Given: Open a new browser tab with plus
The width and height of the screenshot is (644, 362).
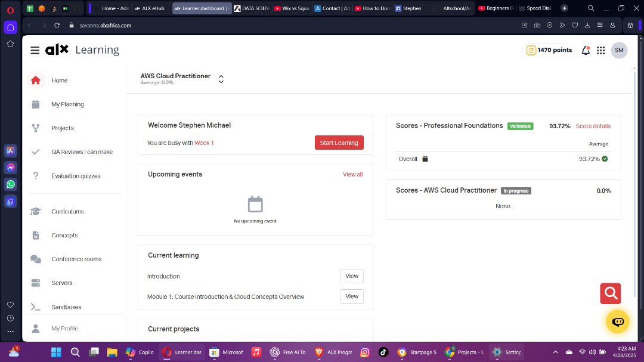Looking at the screenshot, I should coord(564,8).
